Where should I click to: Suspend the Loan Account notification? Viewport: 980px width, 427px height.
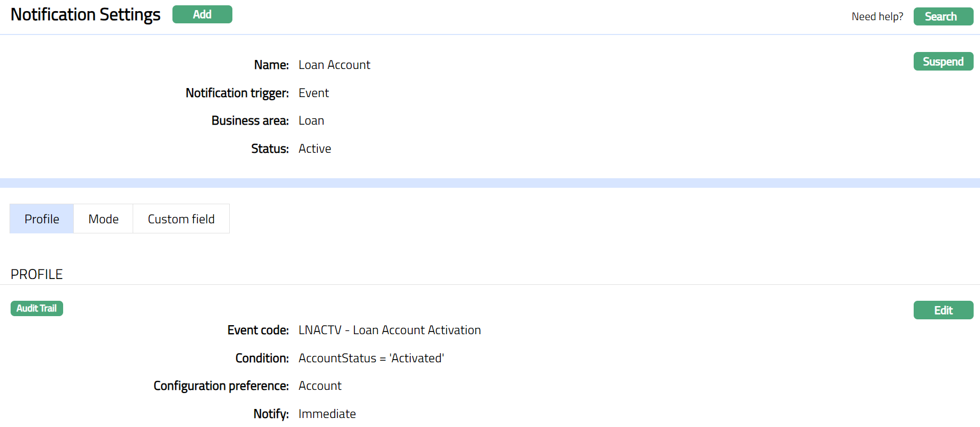click(x=943, y=62)
